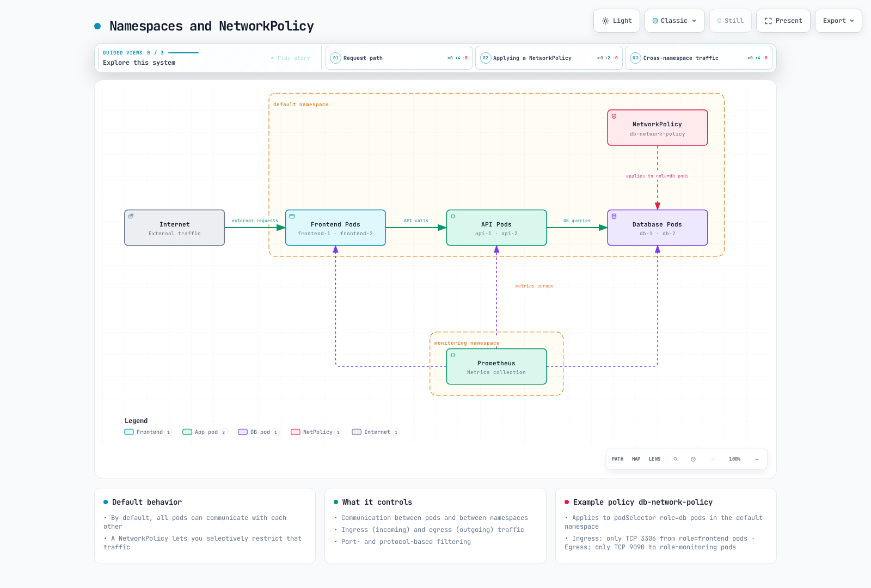
Task: Open the Export dropdown menu
Action: (838, 21)
